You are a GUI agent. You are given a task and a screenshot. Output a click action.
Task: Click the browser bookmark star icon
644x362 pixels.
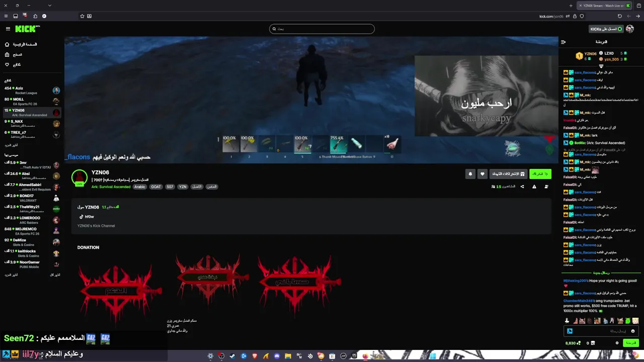[82, 16]
